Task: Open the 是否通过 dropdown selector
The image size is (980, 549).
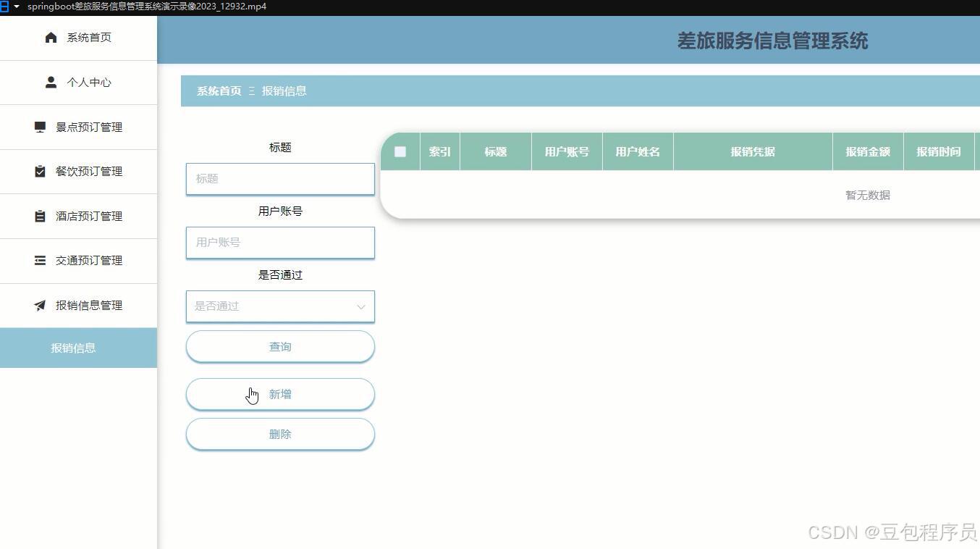Action: 280,306
